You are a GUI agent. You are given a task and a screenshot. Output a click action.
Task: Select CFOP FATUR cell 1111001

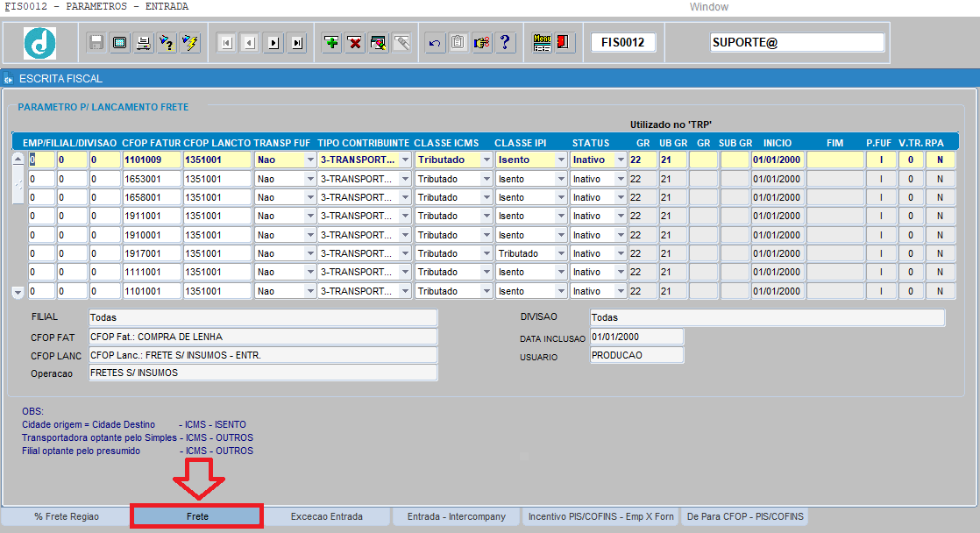click(152, 273)
